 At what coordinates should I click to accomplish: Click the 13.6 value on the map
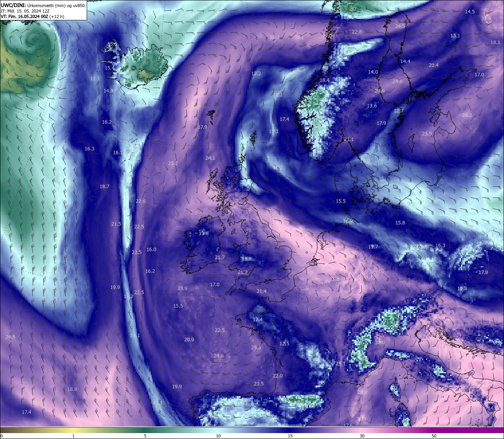(372, 106)
